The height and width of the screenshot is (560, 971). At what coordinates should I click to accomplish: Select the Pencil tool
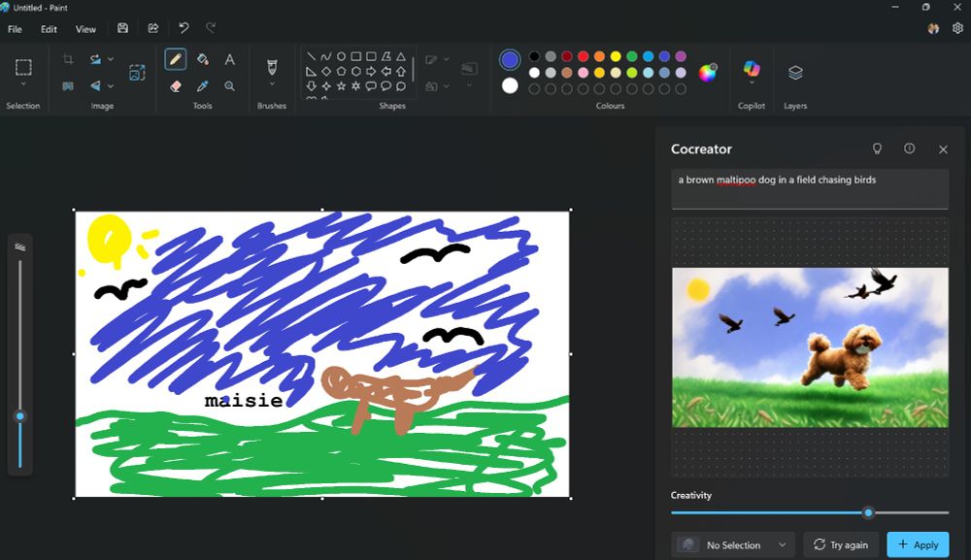click(175, 59)
